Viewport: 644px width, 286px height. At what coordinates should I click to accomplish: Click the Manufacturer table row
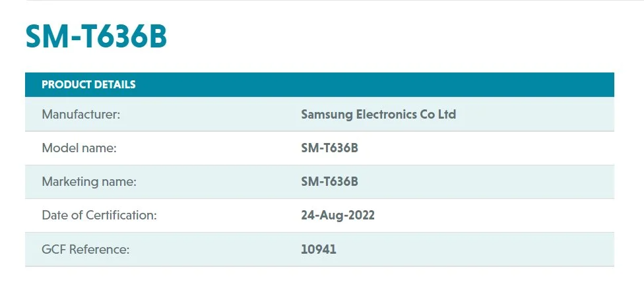point(319,115)
